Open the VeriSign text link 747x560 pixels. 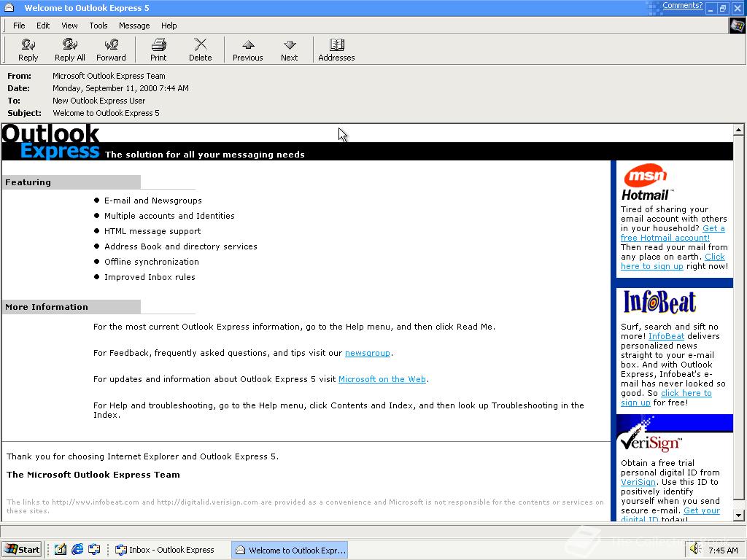(638, 482)
